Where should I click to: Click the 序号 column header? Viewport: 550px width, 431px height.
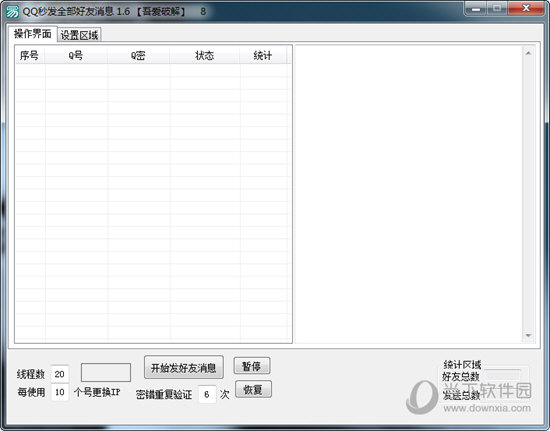(30, 55)
